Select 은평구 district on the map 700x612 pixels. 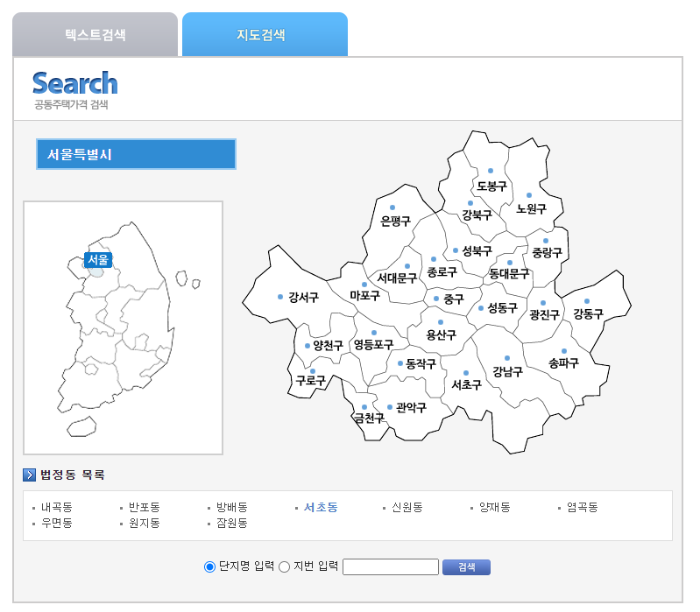[395, 221]
